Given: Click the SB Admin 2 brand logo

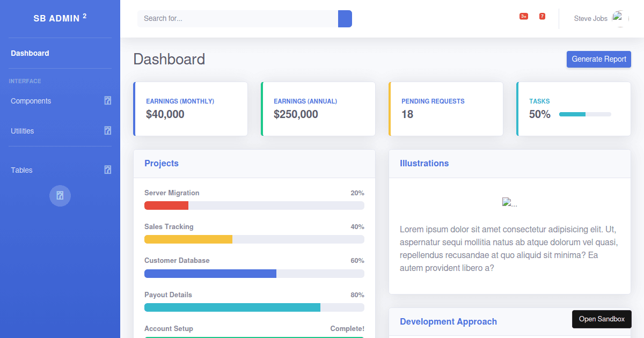Looking at the screenshot, I should [60, 18].
